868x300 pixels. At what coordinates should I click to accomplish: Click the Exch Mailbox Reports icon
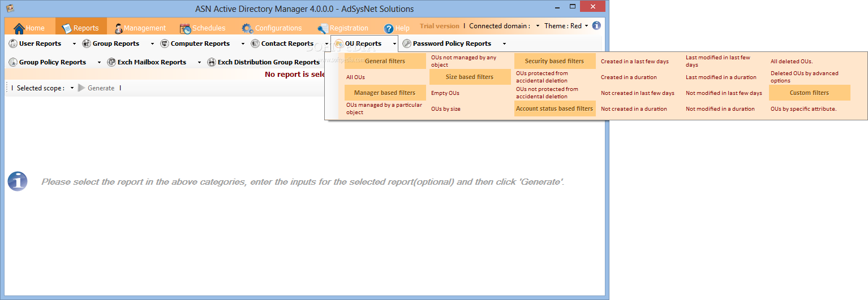pyautogui.click(x=111, y=62)
